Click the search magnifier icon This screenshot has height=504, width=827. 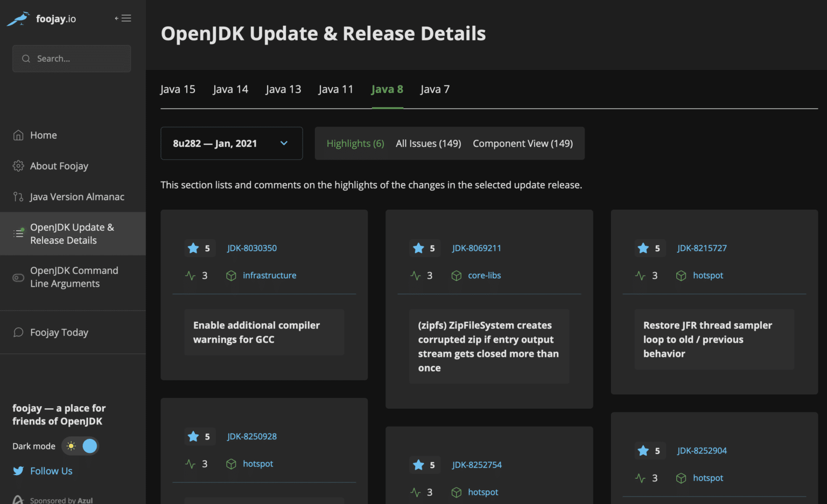coord(26,58)
